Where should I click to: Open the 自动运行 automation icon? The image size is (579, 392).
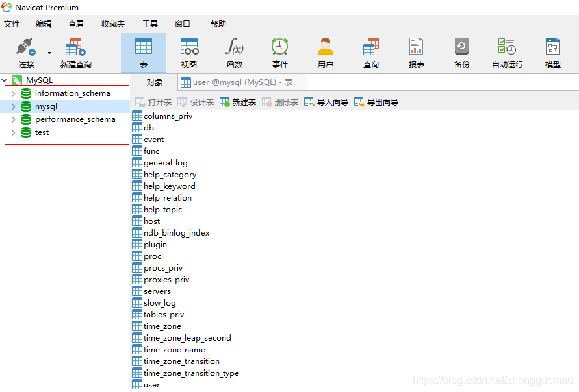[x=507, y=47]
